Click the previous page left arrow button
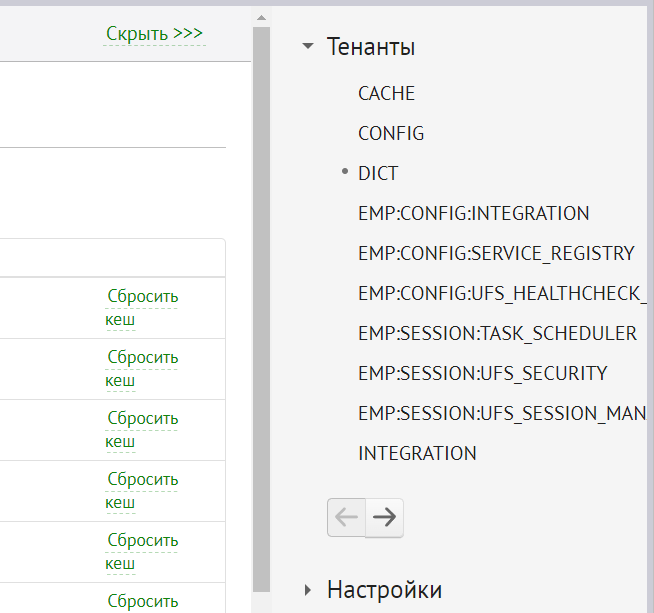The image size is (654, 613). point(346,517)
